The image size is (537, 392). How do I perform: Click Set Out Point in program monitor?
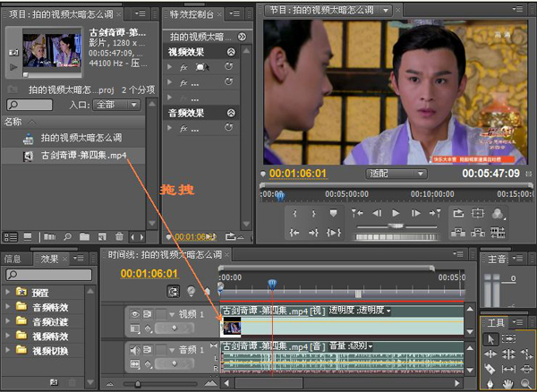coord(313,214)
